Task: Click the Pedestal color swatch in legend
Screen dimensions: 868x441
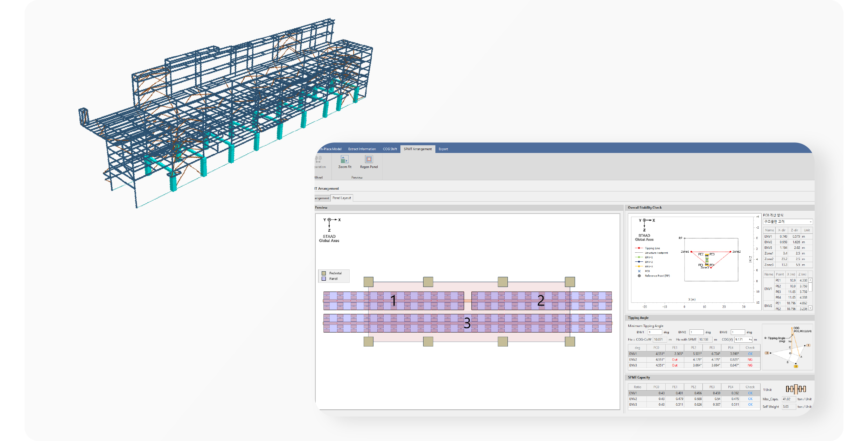Action: pyautogui.click(x=324, y=273)
